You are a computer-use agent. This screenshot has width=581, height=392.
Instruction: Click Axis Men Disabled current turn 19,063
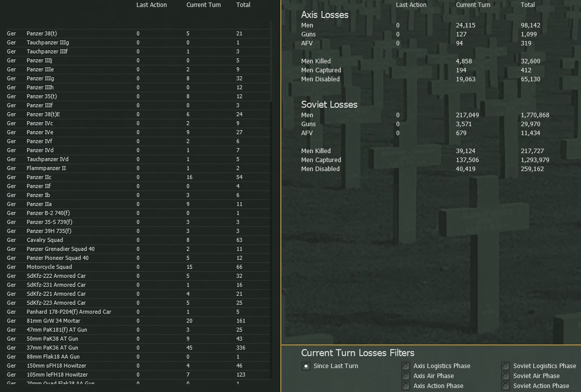coord(465,79)
